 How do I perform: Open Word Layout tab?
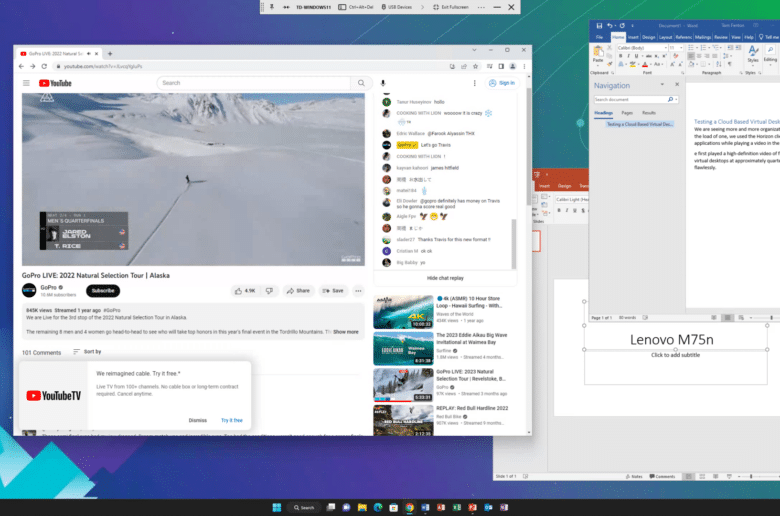point(666,37)
